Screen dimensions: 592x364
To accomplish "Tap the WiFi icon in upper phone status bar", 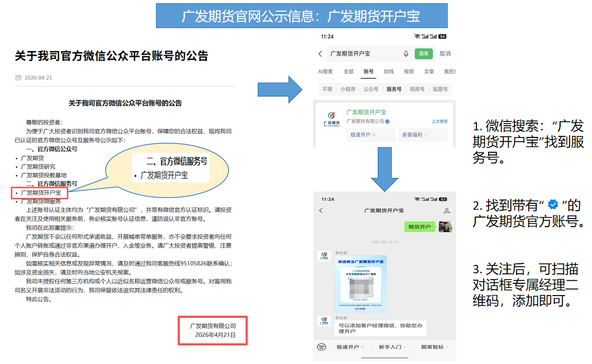I will pyautogui.click(x=417, y=36).
